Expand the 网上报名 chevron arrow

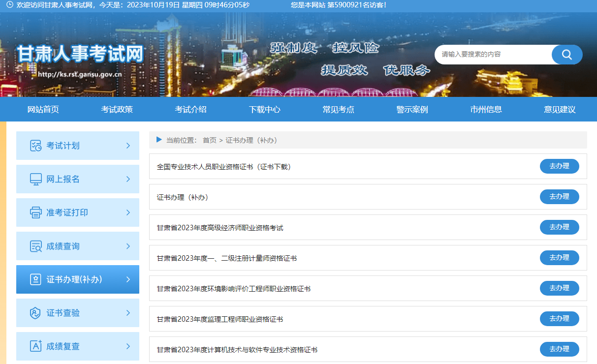128,179
